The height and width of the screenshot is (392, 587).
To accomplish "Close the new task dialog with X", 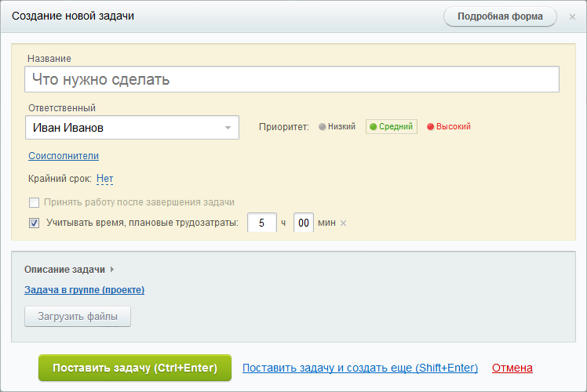I will pos(572,16).
